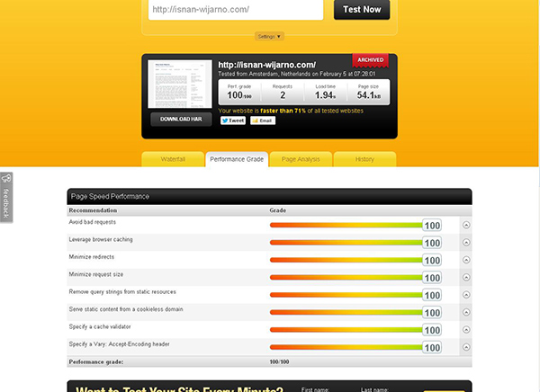The width and height of the screenshot is (540, 392).
Task: Switch to the Waterfall tab
Action: (173, 159)
